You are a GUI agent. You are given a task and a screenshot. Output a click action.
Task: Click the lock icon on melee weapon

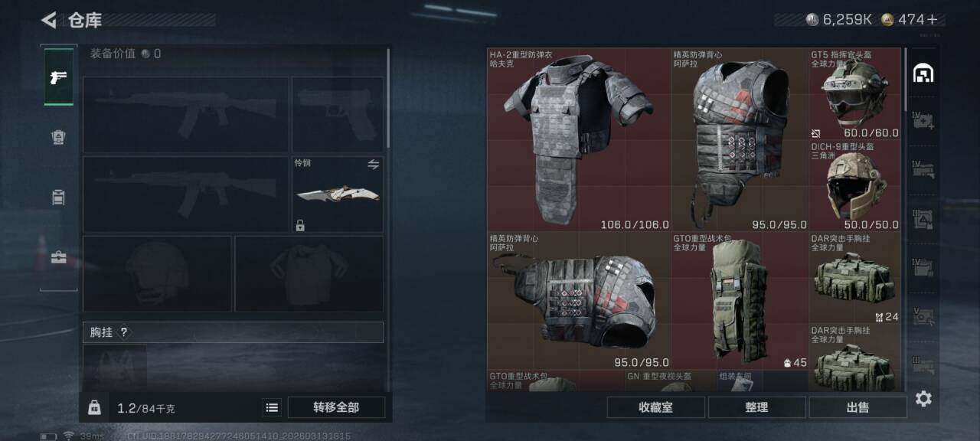pos(300,225)
